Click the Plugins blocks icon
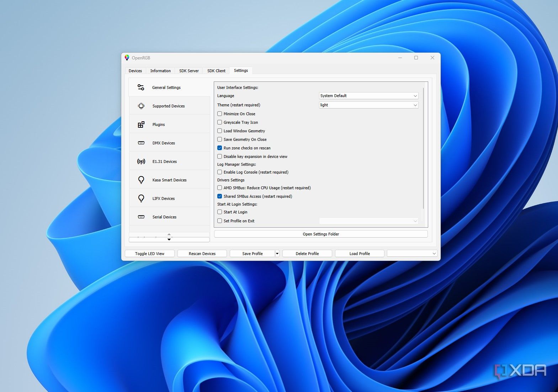The height and width of the screenshot is (392, 558). click(x=141, y=125)
